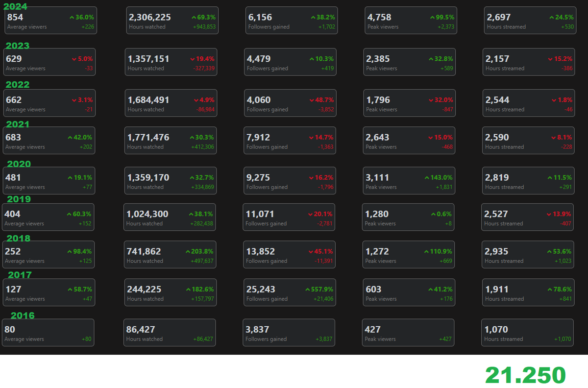Image resolution: width=588 pixels, height=388 pixels.
Task: Select the 2,306,225 Hours watched figure
Action: [150, 18]
